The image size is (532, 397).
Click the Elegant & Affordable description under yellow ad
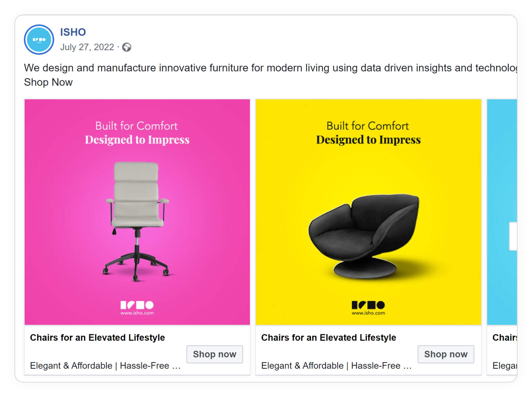pyautogui.click(x=336, y=366)
